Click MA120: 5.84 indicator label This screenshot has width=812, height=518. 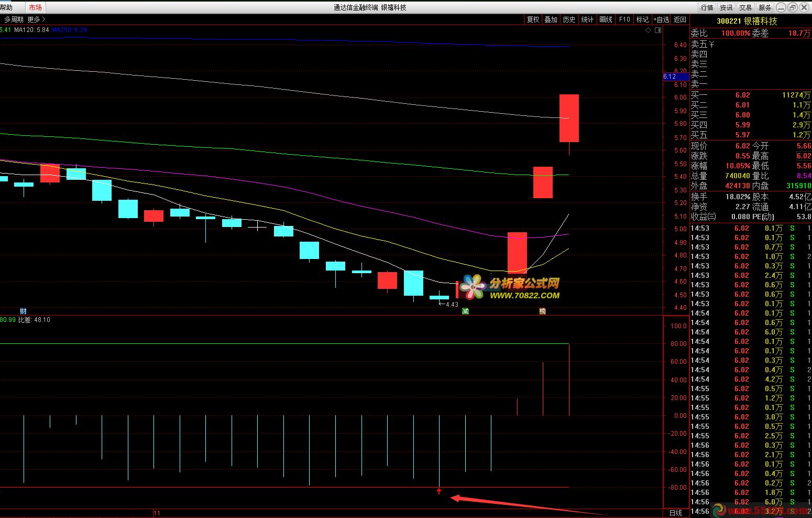[x=31, y=30]
